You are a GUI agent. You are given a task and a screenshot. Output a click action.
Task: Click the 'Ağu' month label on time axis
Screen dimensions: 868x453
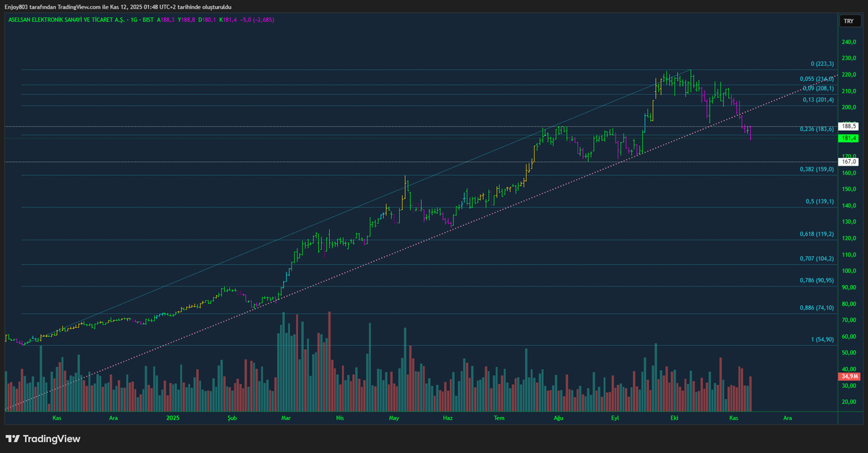[558, 418]
